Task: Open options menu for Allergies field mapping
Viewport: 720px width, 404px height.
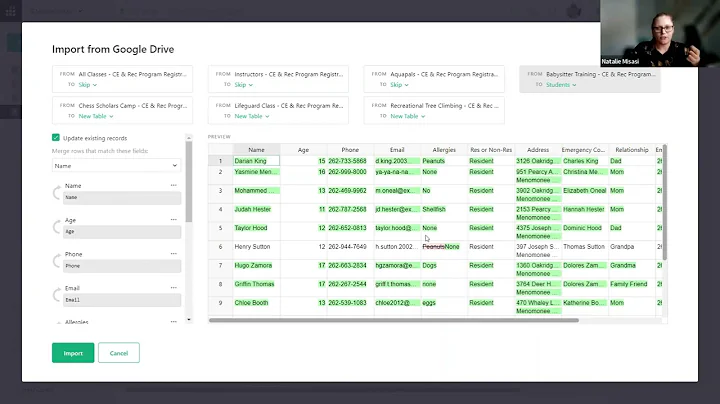Action: coord(174,322)
